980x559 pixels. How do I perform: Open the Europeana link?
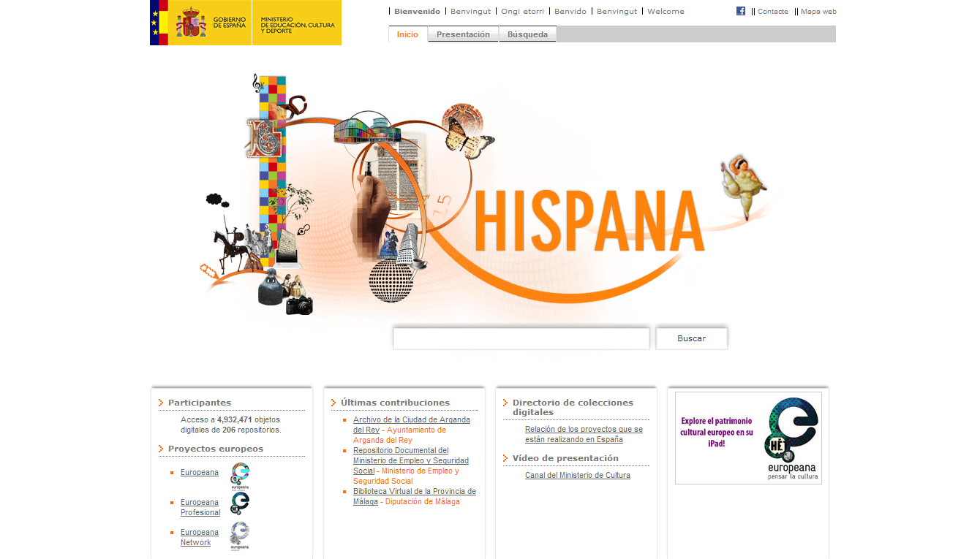tap(200, 473)
